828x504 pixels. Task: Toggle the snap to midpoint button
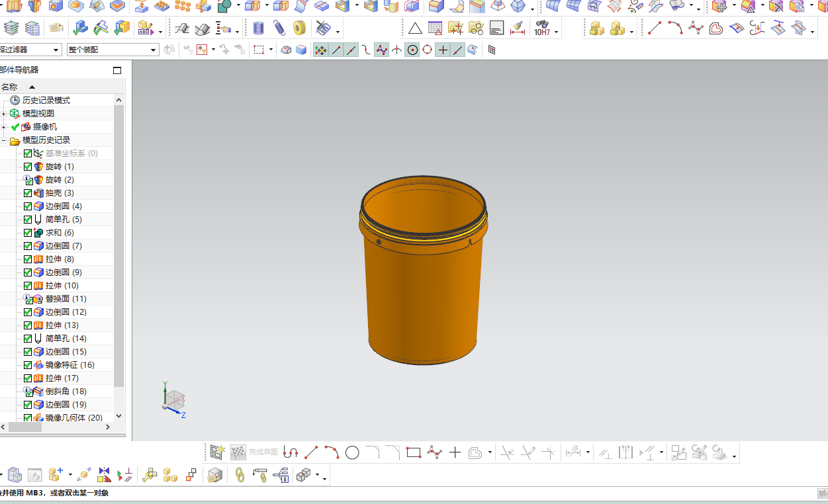coord(351,50)
